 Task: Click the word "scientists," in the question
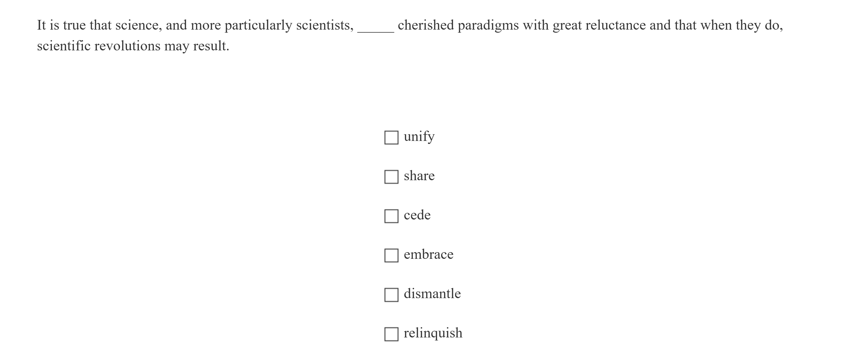(325, 25)
